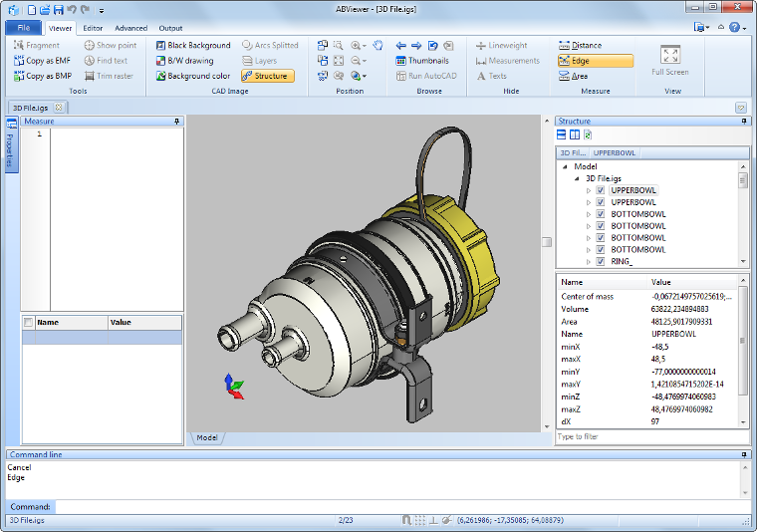
Task: Click the flip view icon at bottom-left of Position group
Action: 323,76
